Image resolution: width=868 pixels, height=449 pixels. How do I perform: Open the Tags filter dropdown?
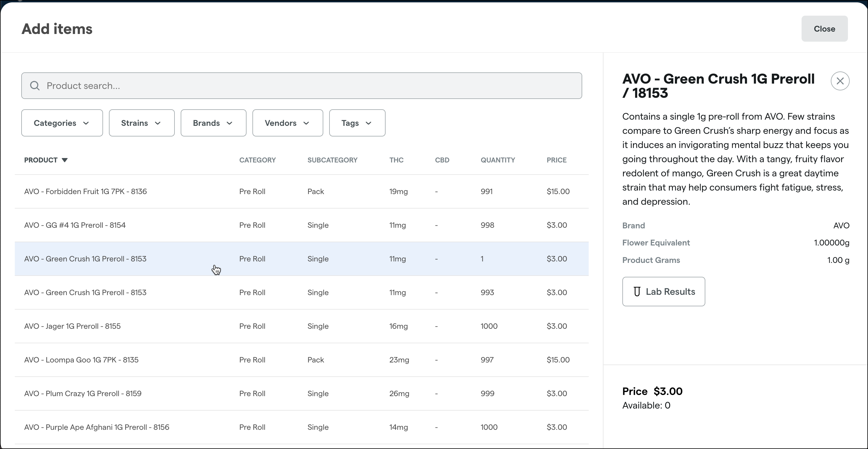pyautogui.click(x=357, y=123)
